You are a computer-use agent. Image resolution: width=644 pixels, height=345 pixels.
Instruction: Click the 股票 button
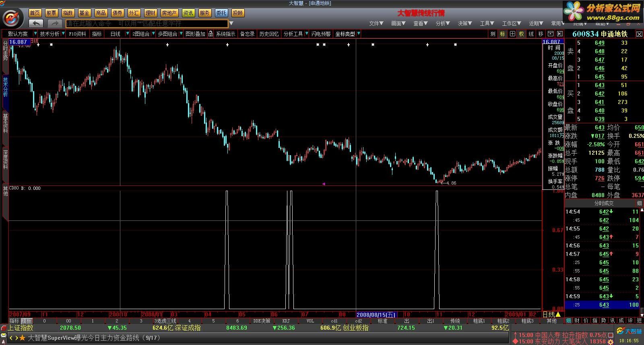(52, 13)
